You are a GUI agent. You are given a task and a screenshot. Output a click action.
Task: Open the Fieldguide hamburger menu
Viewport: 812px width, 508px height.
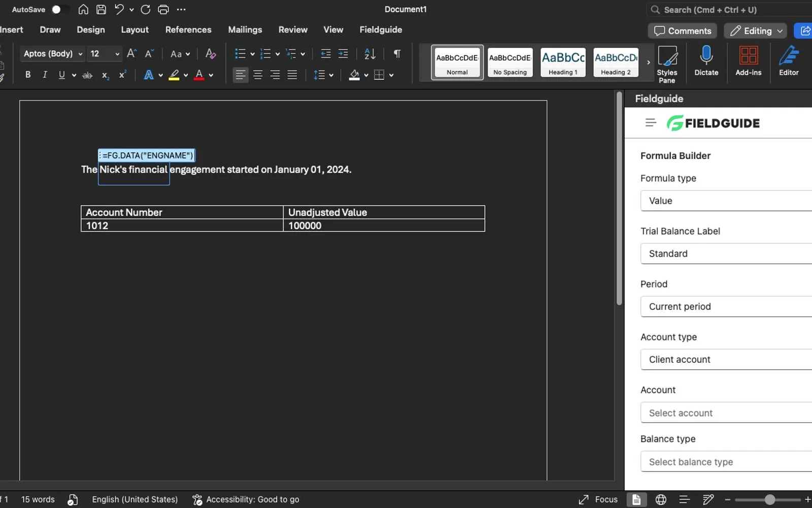click(651, 122)
